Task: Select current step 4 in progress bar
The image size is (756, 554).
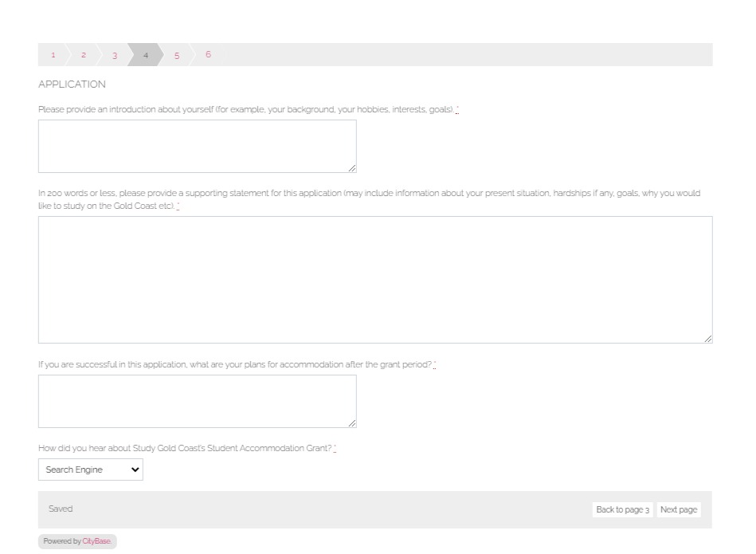Action: pyautogui.click(x=146, y=55)
